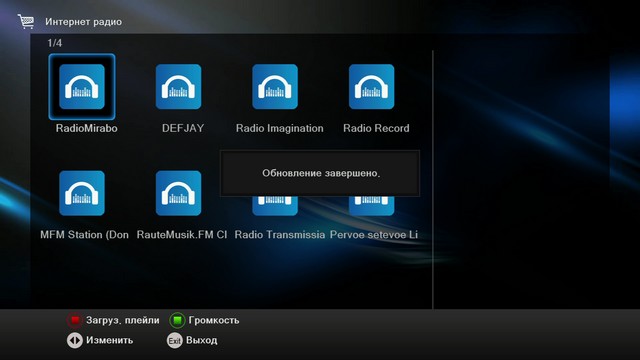Select the MFM Station (Don icon
640x360 pixels.
(82, 193)
